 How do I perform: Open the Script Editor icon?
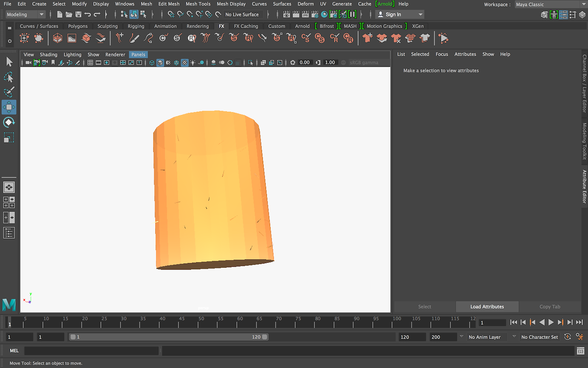click(581, 351)
